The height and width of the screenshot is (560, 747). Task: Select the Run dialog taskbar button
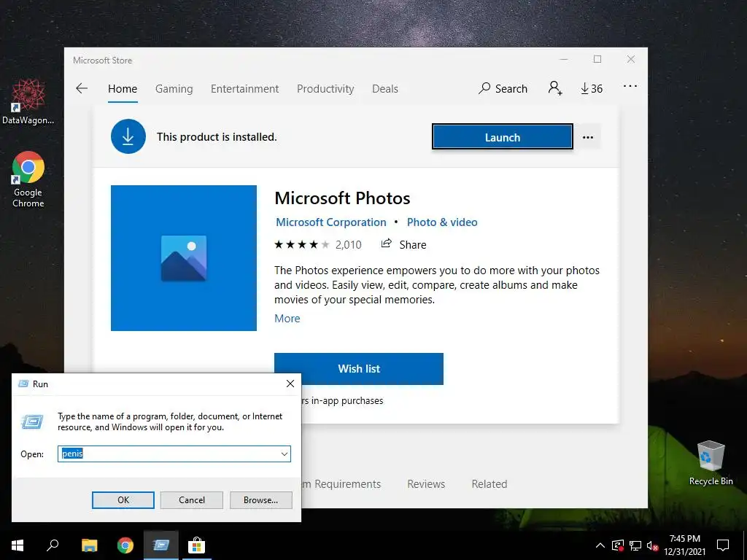tap(161, 545)
